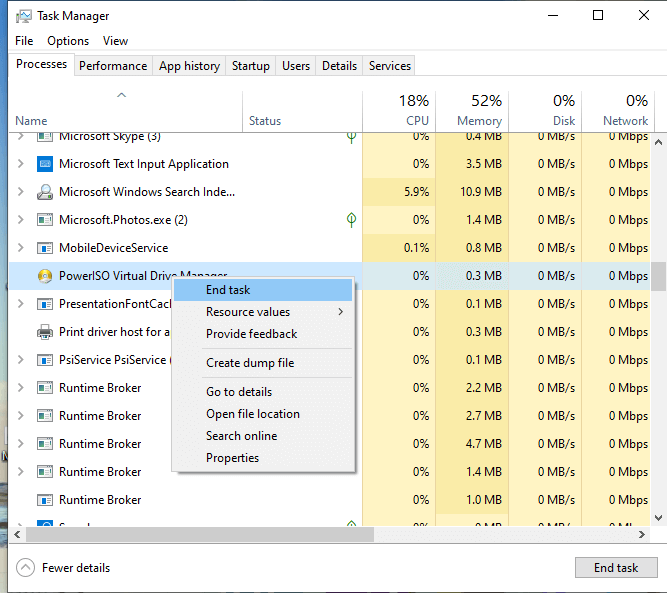Select the Print driver host process name
The image size is (667, 593).
pos(114,332)
